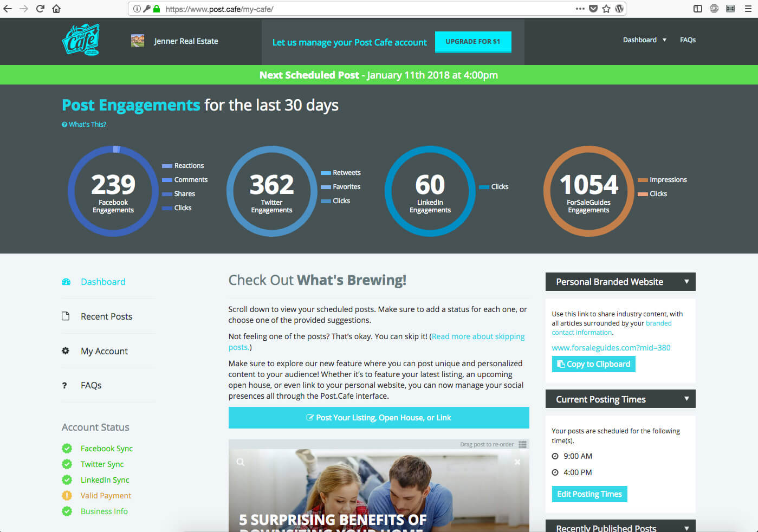
Task: Click the Upgrade for $1 button
Action: (x=472, y=42)
